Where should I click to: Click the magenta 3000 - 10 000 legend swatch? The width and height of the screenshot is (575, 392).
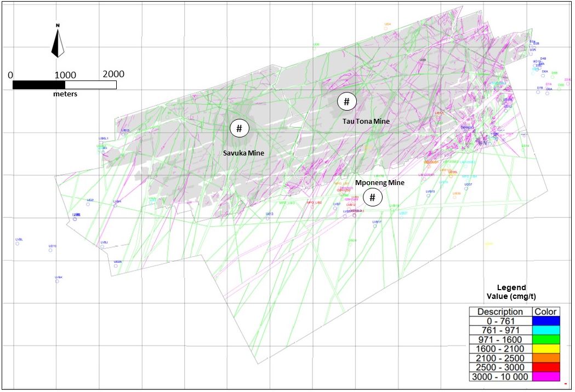click(545, 377)
